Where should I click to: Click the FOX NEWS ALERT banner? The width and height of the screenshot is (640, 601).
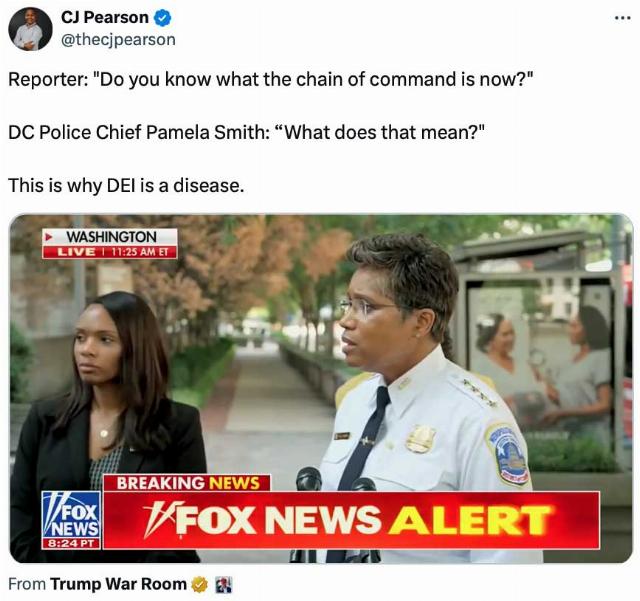pos(351,520)
